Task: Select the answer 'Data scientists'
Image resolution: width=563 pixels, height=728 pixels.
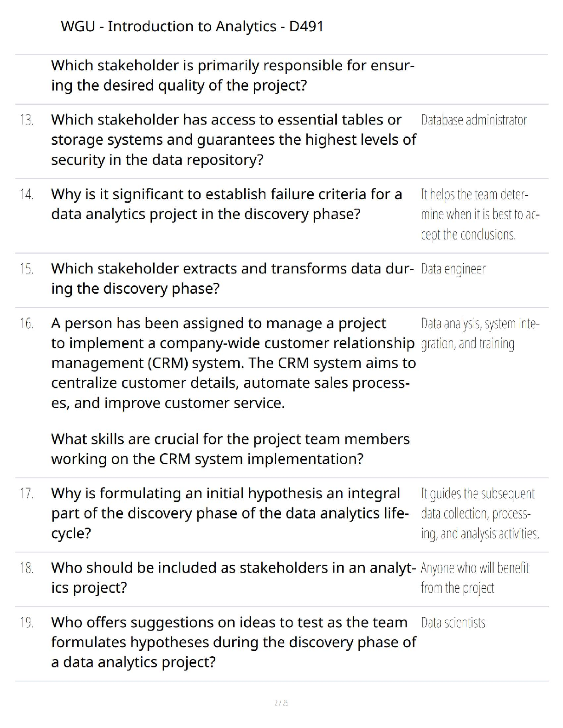Action: click(453, 623)
